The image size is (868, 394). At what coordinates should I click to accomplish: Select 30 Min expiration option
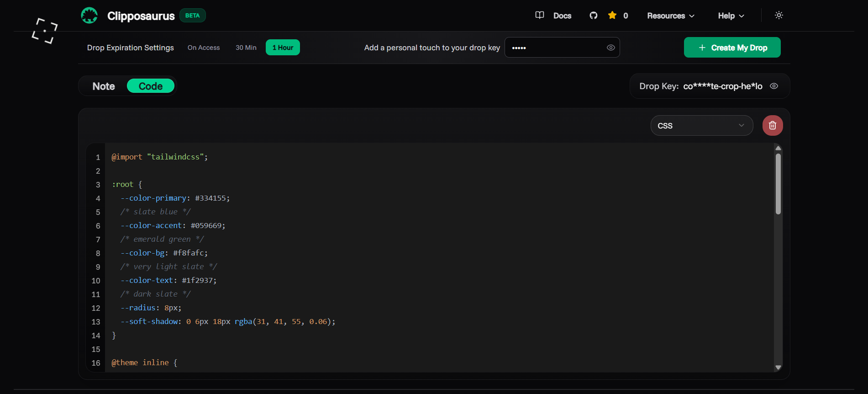pos(246,48)
